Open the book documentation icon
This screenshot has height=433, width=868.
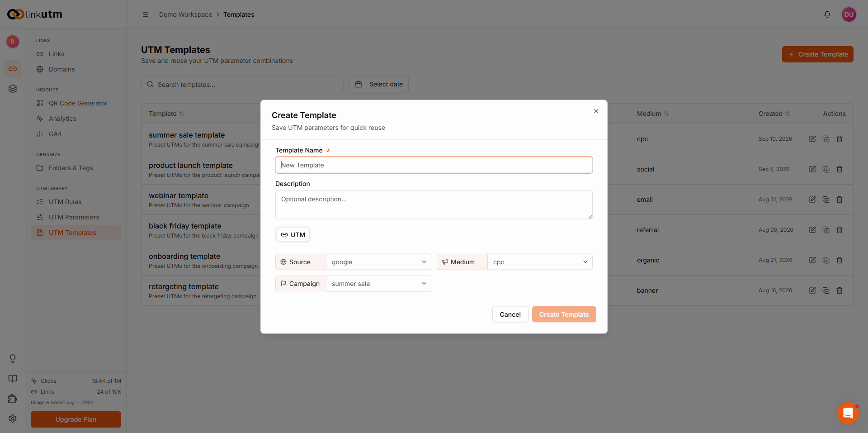13,379
